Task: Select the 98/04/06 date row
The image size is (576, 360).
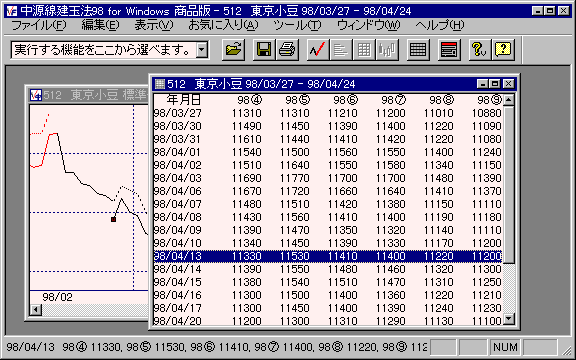Action: 328,191
